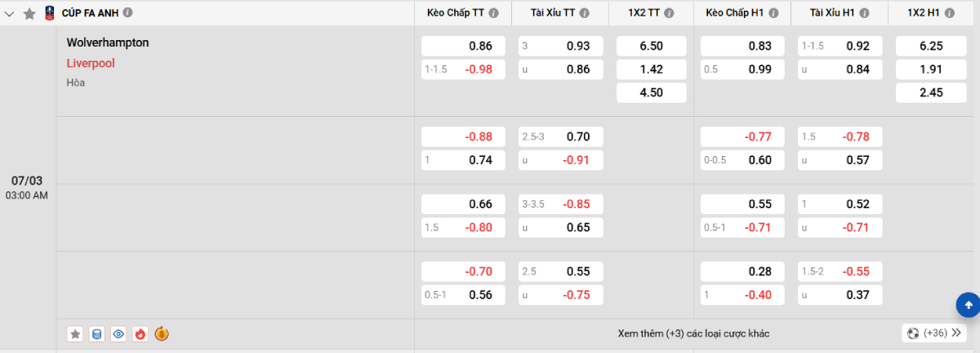This screenshot has height=353, width=980.
Task: Open the match statistics database icon
Action: pos(97,333)
